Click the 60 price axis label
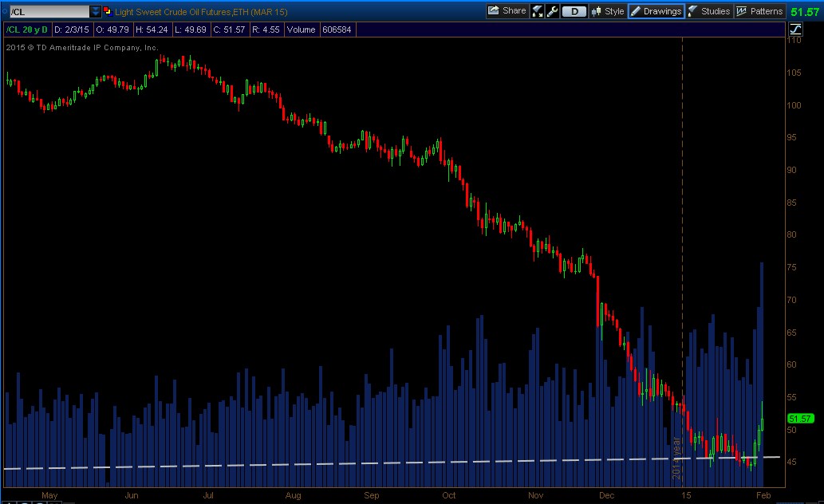This screenshot has width=824, height=504. [x=791, y=364]
